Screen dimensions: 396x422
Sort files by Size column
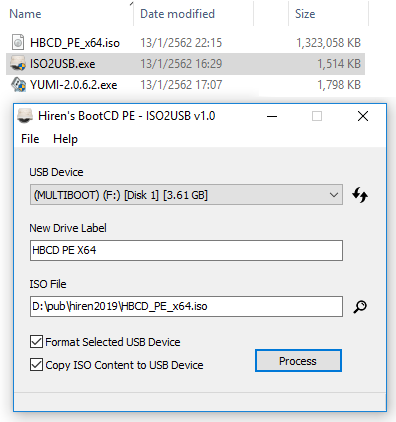click(305, 14)
